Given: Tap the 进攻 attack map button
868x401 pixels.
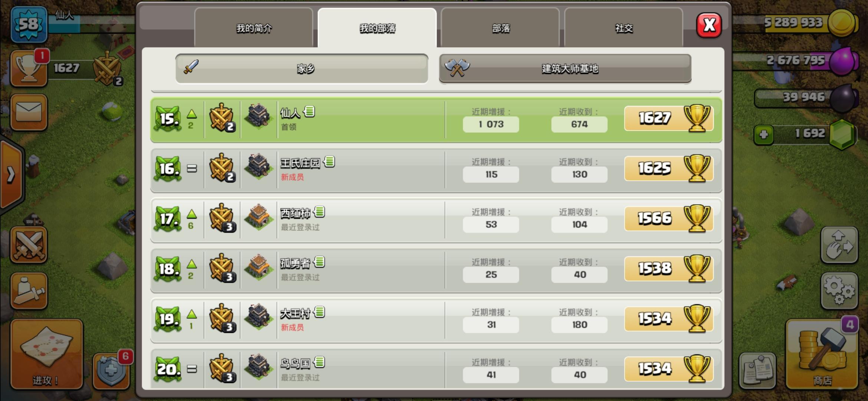Looking at the screenshot, I should tap(47, 354).
